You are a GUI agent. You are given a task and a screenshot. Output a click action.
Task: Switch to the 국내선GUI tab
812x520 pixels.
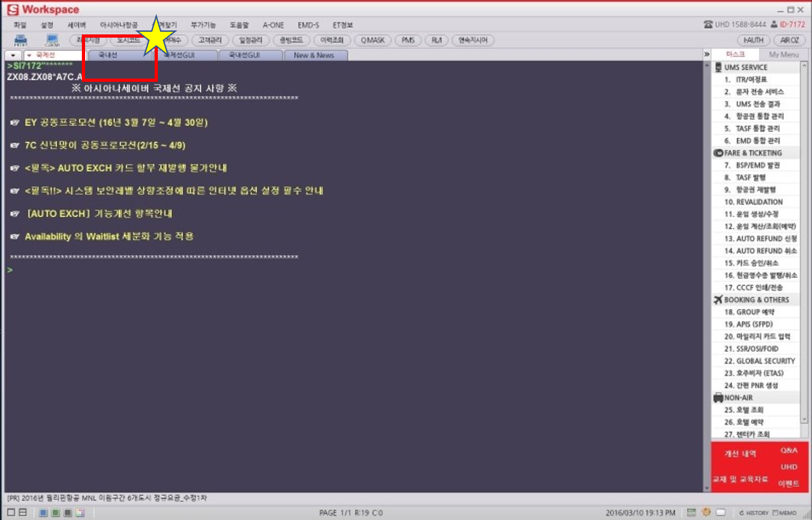(x=250, y=55)
